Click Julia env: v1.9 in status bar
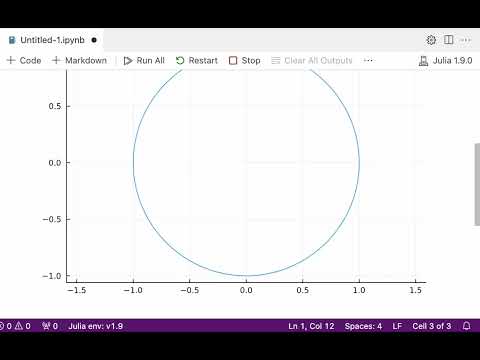The height and width of the screenshot is (360, 480). (96, 326)
